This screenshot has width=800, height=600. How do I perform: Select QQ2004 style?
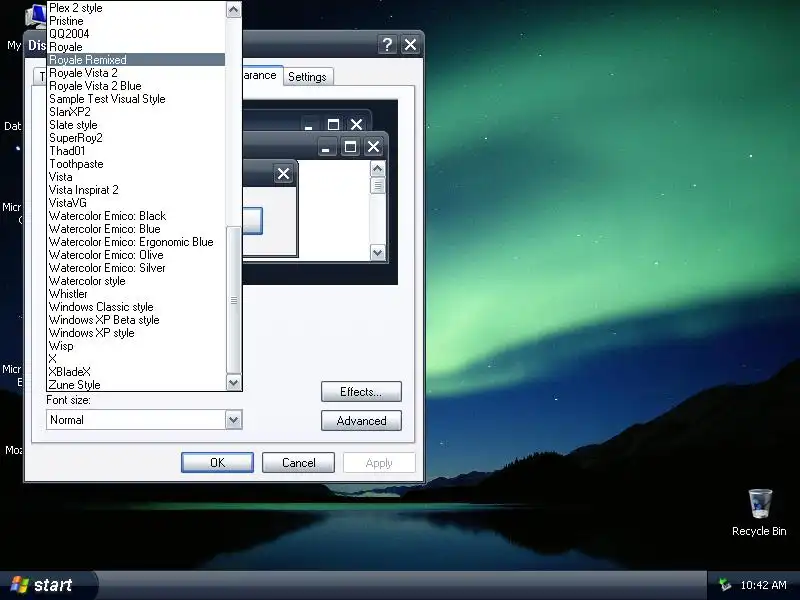(x=136, y=34)
